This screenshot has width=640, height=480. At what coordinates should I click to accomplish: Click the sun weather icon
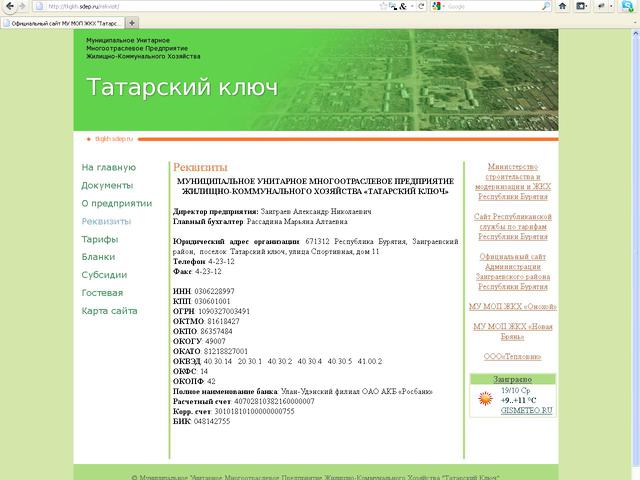coord(485,398)
